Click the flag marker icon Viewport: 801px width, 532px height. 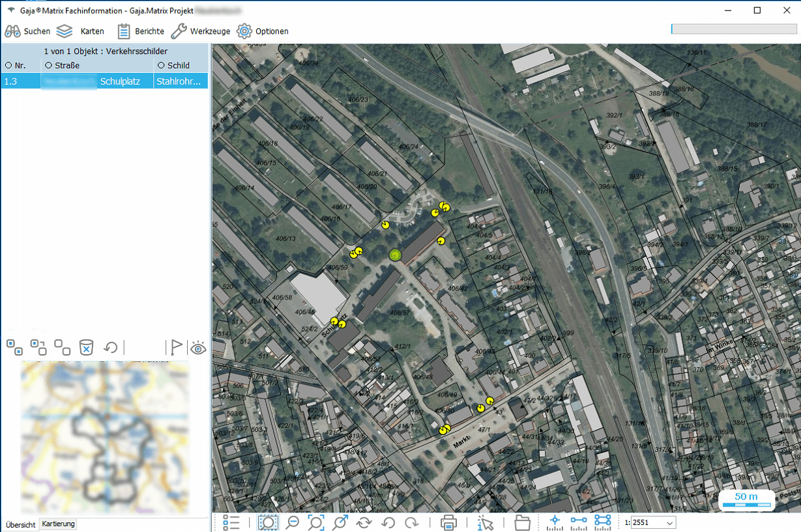(176, 347)
